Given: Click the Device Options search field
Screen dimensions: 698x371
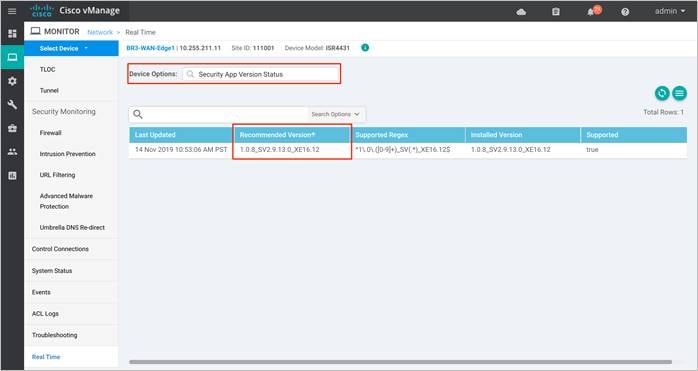Looking at the screenshot, I should click(261, 74).
